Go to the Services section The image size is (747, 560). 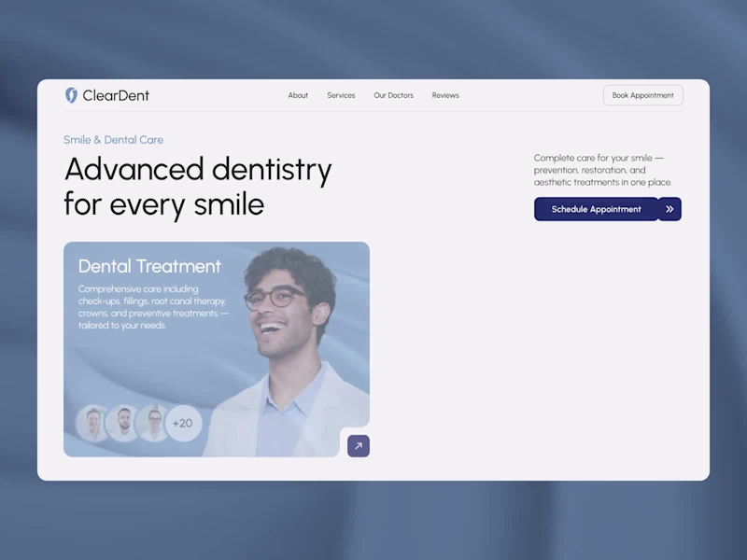coord(341,95)
